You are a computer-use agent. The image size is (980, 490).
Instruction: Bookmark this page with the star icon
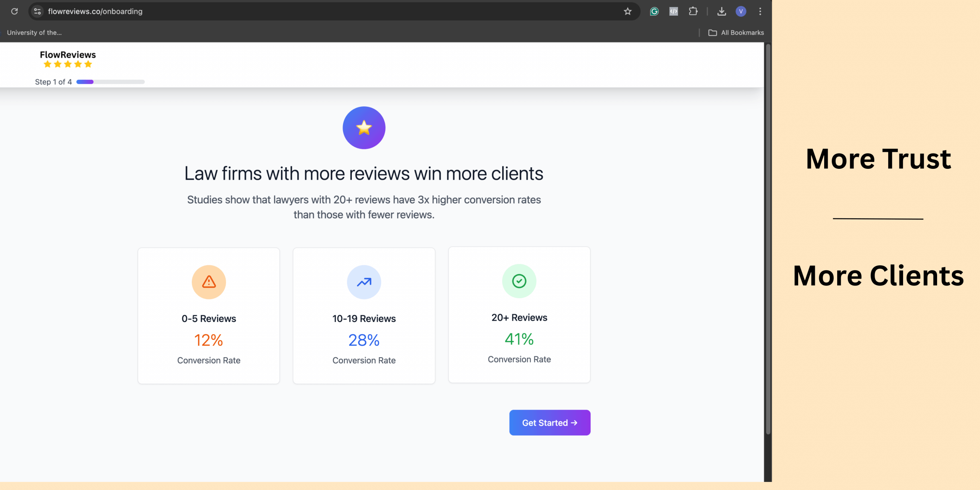tap(627, 11)
